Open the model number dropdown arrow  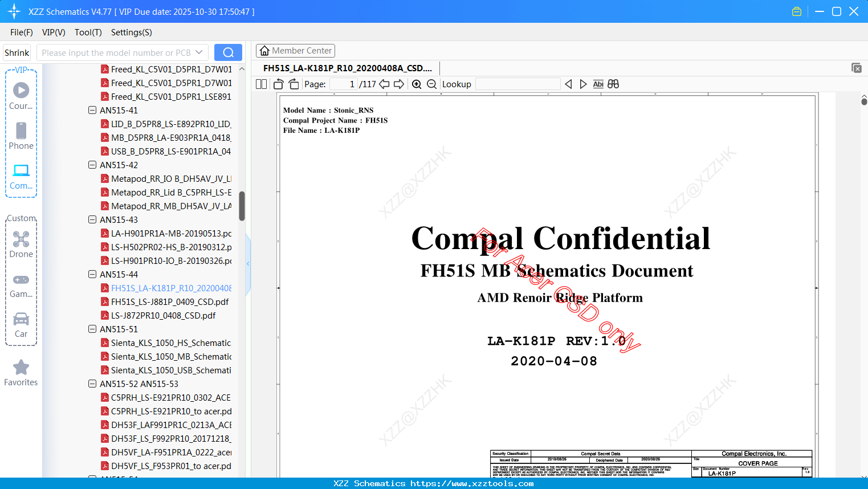point(199,52)
